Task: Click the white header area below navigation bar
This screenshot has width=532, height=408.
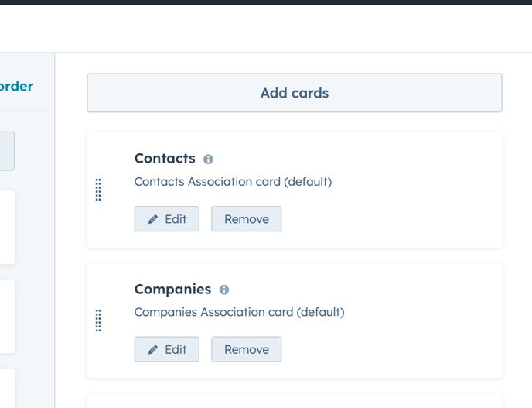Action: tap(266, 29)
